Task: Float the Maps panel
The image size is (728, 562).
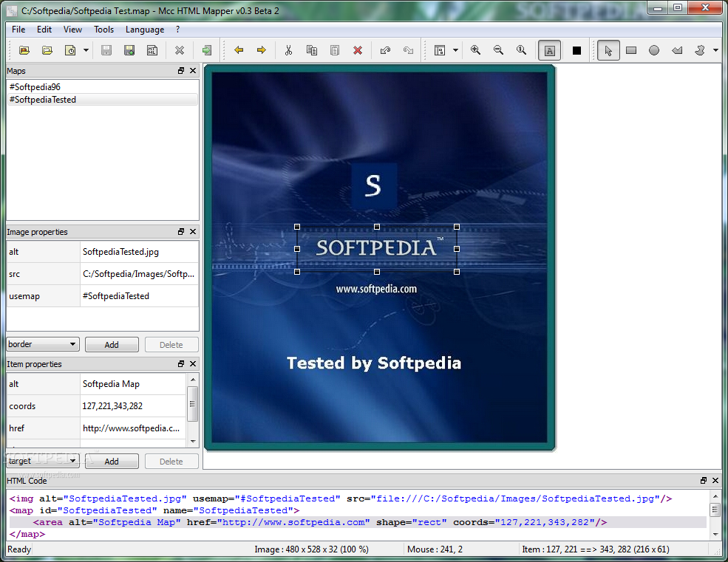Action: click(x=181, y=71)
